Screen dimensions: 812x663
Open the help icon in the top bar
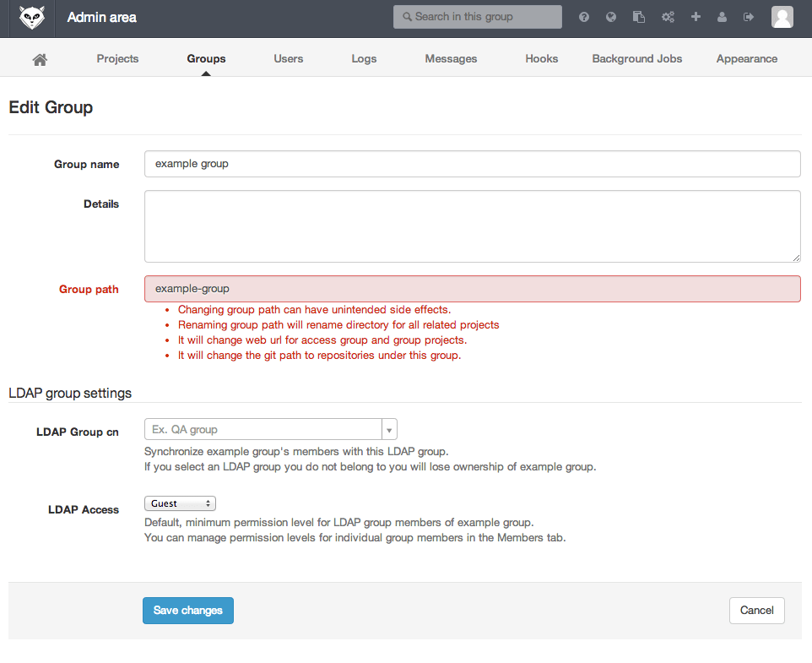coord(583,16)
